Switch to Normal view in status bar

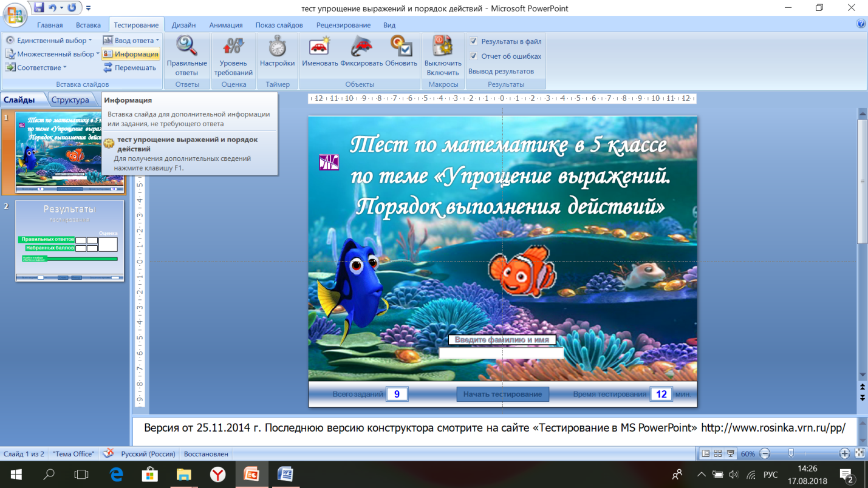pos(705,453)
